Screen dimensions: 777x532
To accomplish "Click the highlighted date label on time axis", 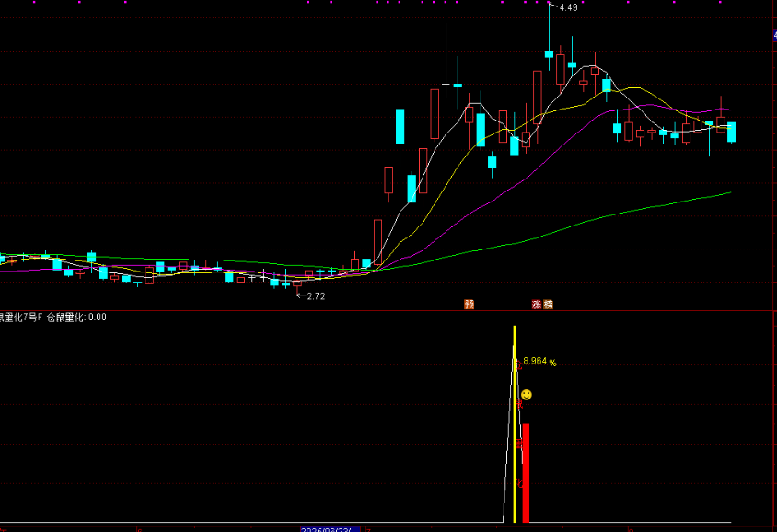I will pyautogui.click(x=329, y=529).
